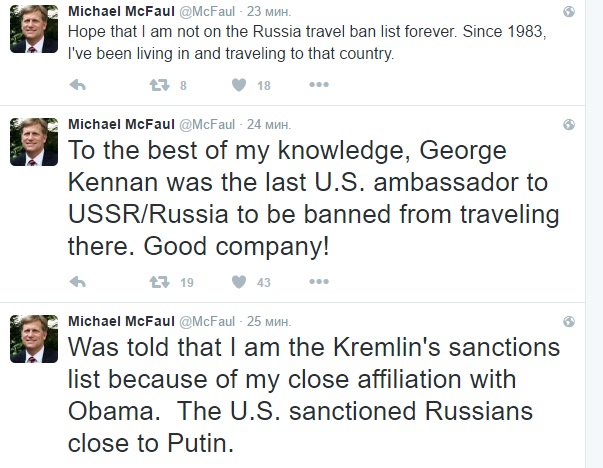Open the 24 мин timestamp link
The image size is (603, 468).
(268, 124)
